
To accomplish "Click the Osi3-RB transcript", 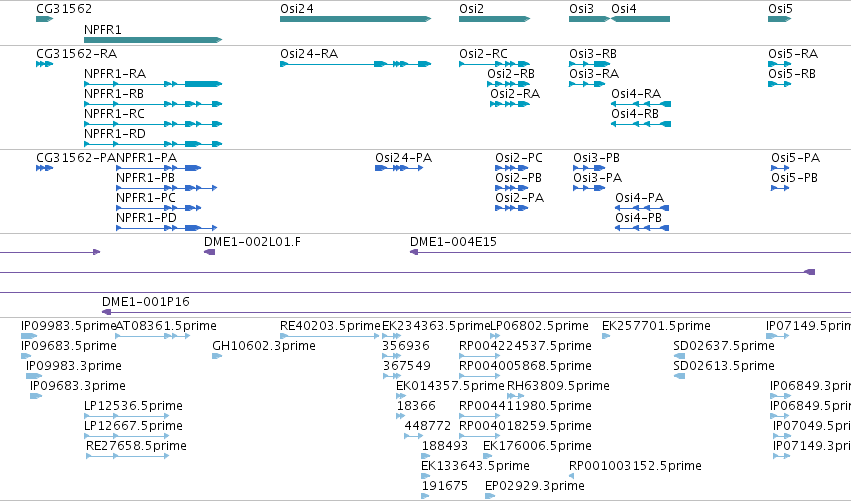I will point(590,64).
